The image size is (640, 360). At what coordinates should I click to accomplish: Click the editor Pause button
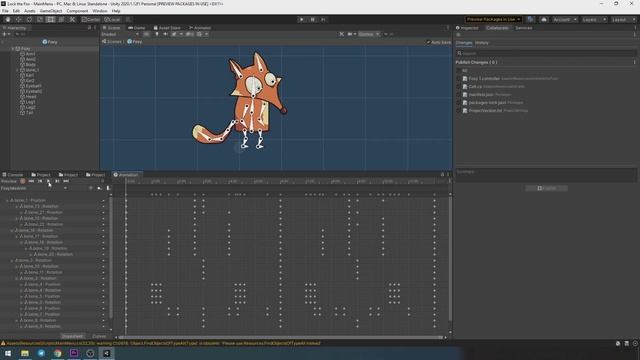click(313, 19)
